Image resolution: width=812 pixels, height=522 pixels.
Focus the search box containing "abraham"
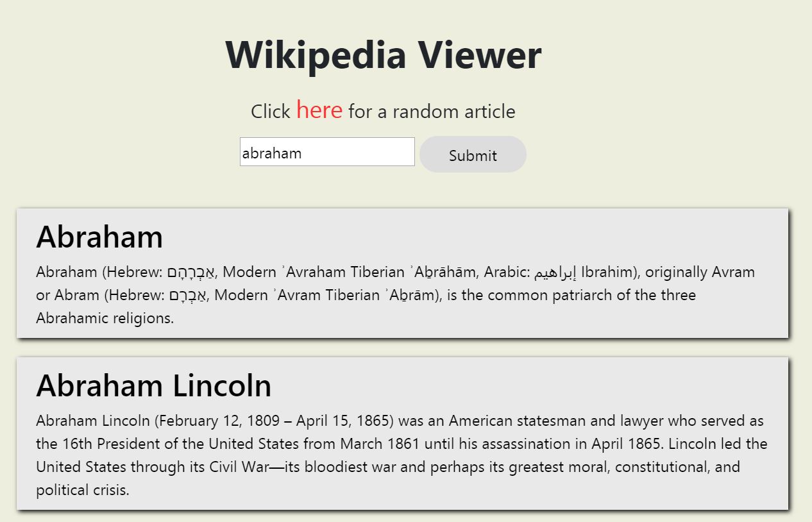(327, 152)
